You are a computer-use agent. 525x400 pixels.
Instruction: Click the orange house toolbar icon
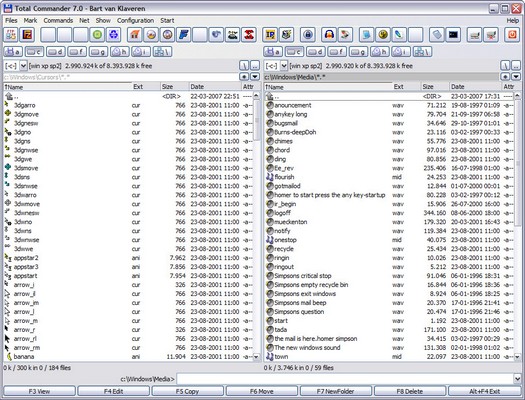(135, 35)
